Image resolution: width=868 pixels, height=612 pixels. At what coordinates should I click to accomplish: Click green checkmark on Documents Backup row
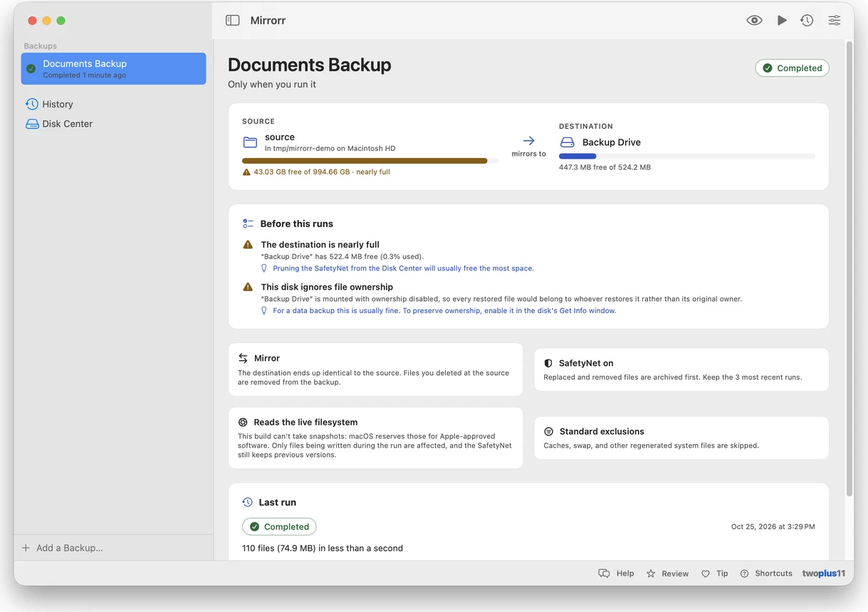pyautogui.click(x=31, y=69)
